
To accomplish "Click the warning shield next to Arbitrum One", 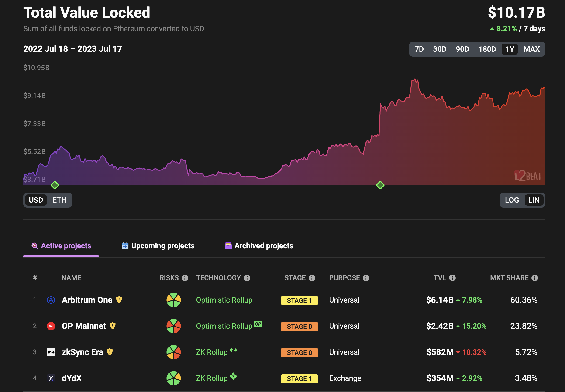I will tap(119, 300).
